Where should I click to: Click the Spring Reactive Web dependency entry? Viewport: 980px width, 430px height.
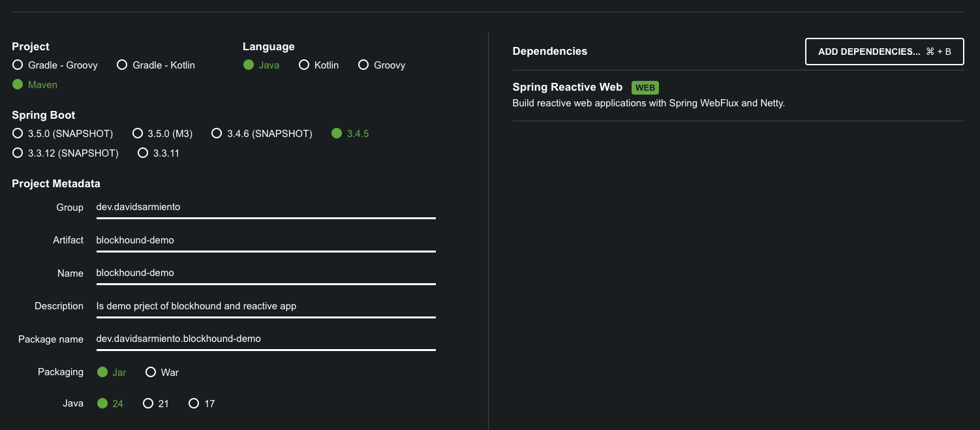(738, 95)
